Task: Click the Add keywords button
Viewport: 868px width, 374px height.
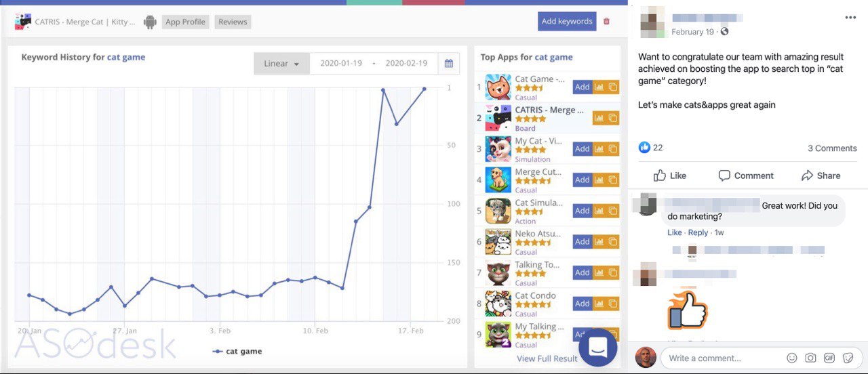Action: (x=567, y=21)
